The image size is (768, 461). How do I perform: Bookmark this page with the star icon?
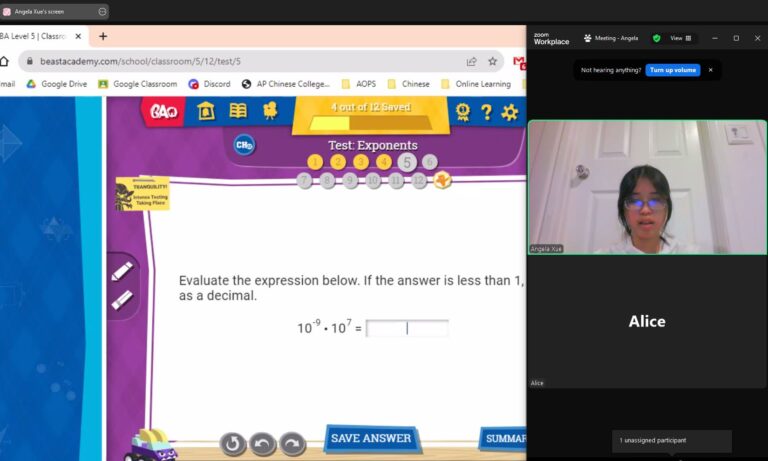(493, 61)
